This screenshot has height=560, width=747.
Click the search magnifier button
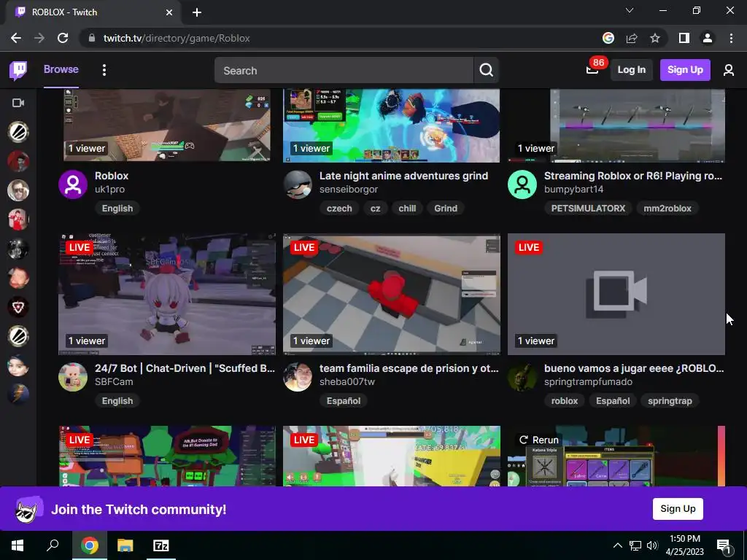click(x=486, y=70)
